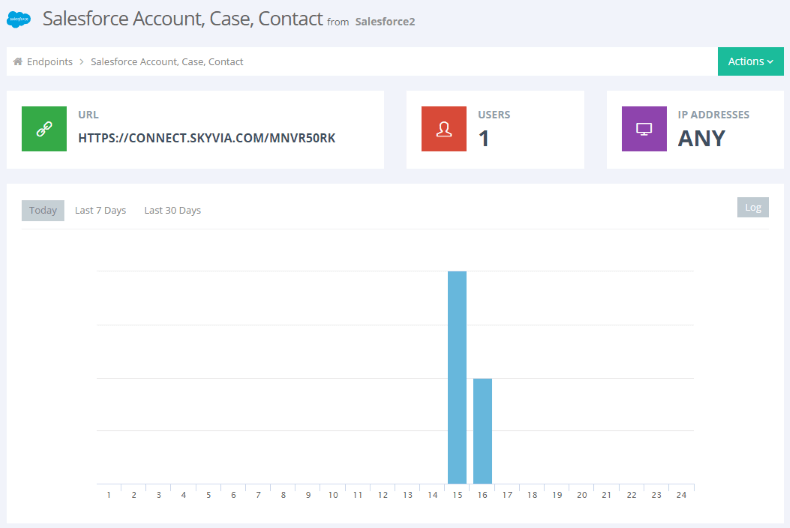This screenshot has width=790, height=528.
Task: Click the red Users person icon
Action: click(444, 128)
